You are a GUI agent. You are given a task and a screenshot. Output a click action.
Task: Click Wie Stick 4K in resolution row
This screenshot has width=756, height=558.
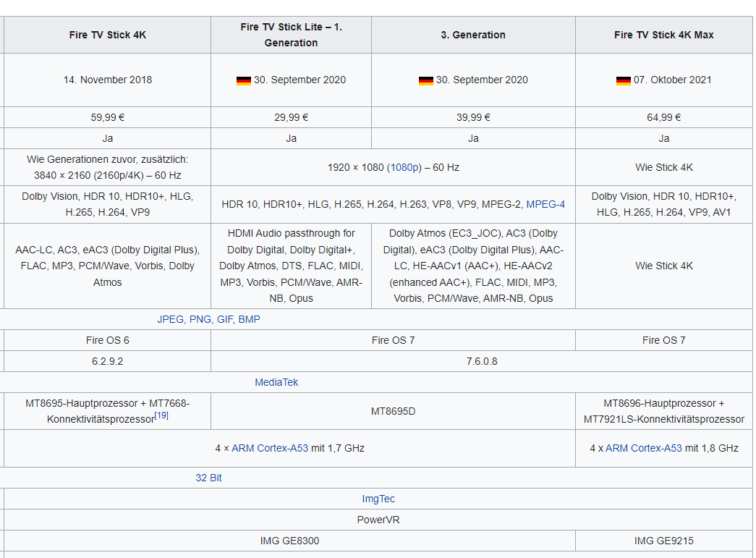click(x=664, y=167)
